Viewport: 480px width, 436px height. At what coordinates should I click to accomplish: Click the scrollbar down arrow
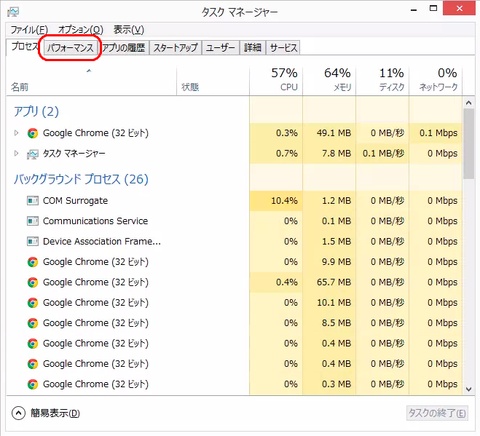click(x=469, y=389)
